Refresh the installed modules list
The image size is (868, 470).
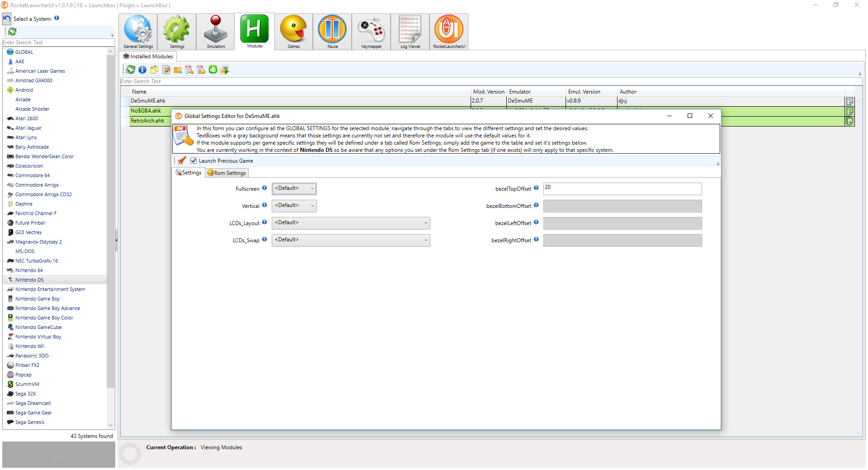(x=131, y=70)
